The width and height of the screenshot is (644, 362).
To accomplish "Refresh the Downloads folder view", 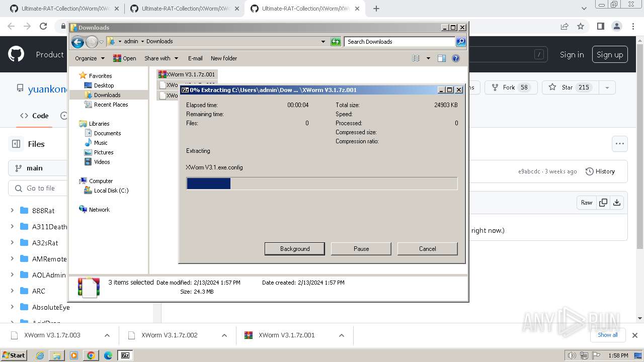I will tap(336, 42).
